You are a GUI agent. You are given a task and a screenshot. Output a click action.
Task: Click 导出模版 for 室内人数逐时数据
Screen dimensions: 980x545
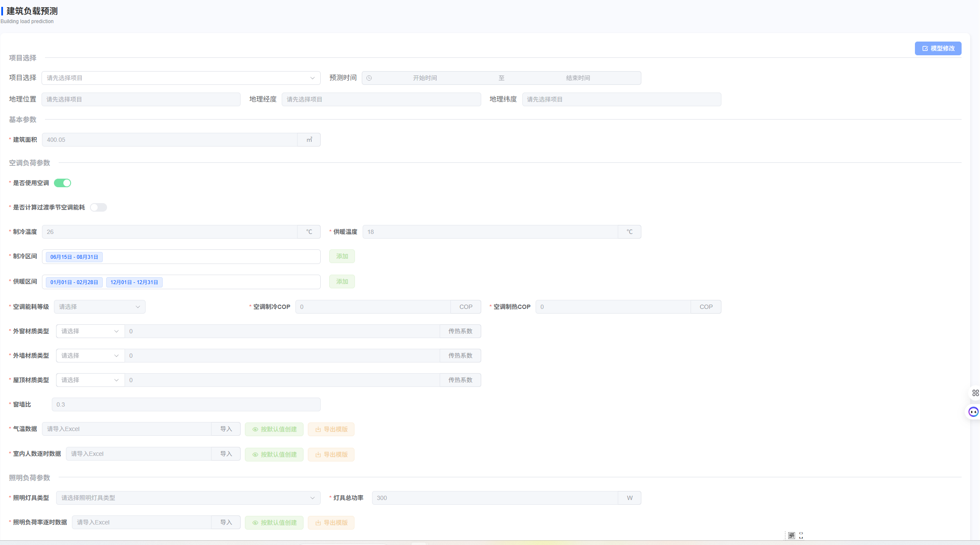pyautogui.click(x=331, y=455)
